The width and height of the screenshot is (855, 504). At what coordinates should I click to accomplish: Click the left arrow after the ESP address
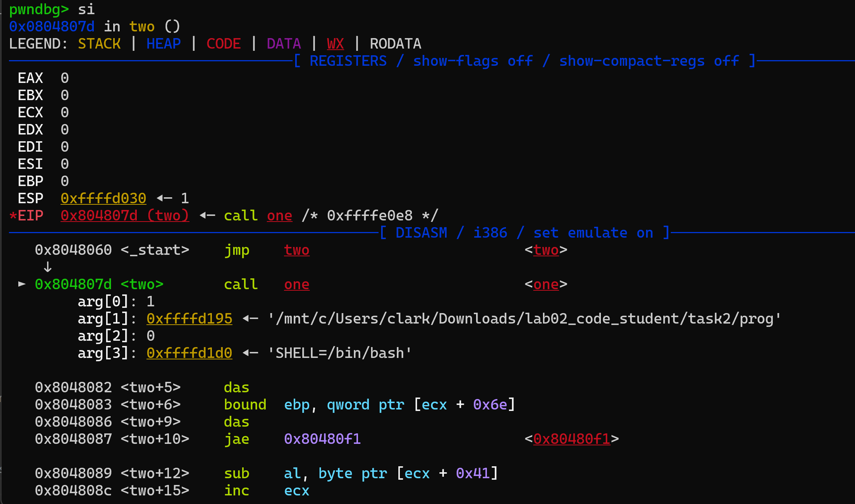coord(164,198)
